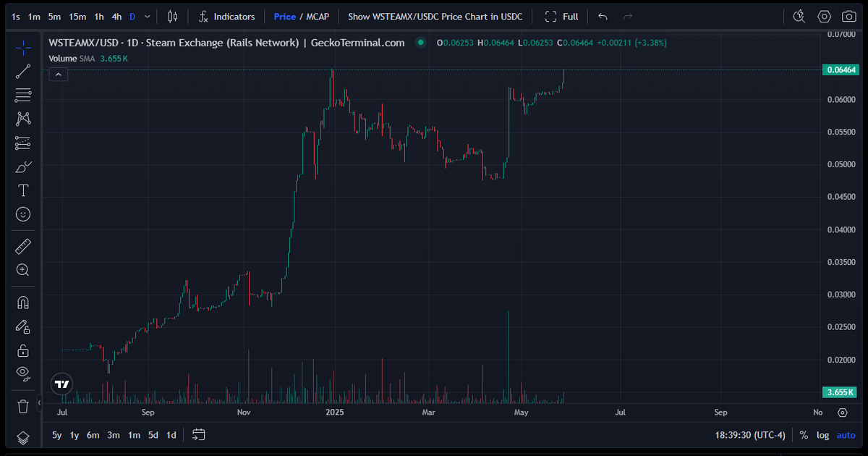Select the 15m time interval

[77, 17]
